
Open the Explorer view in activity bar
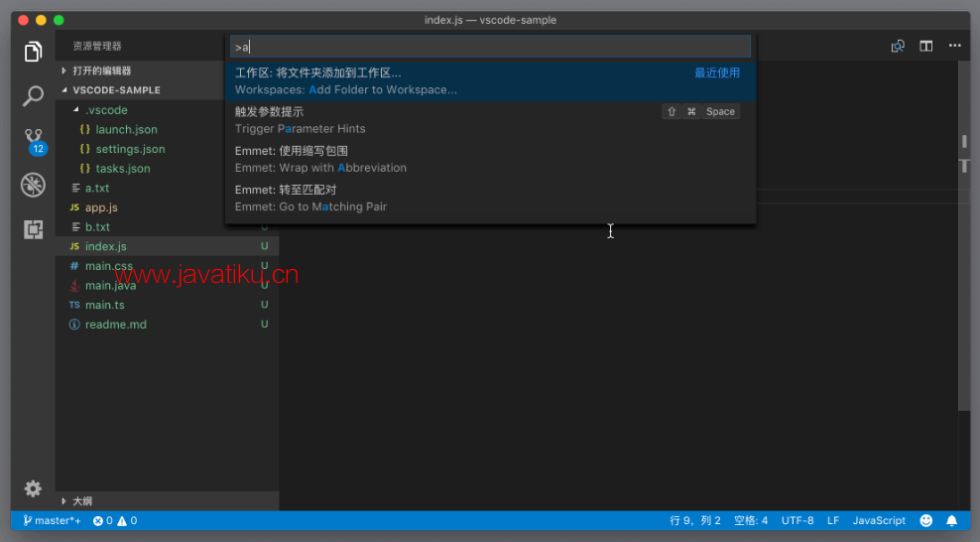tap(33, 52)
